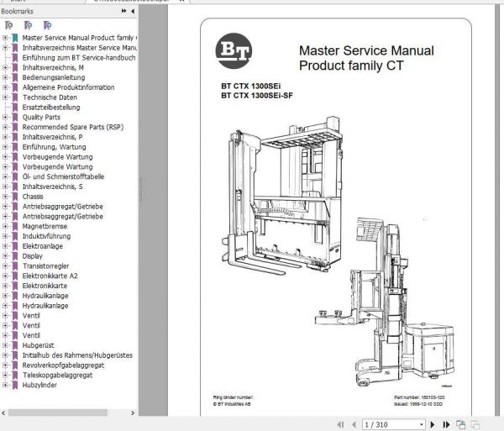
Task: Open Einführung zum BT Service-handbuch bookmark
Action: pyautogui.click(x=79, y=58)
